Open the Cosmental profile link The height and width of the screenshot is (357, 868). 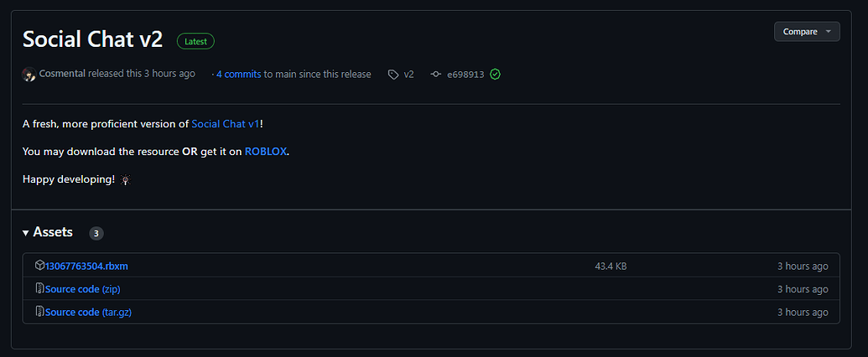click(63, 74)
